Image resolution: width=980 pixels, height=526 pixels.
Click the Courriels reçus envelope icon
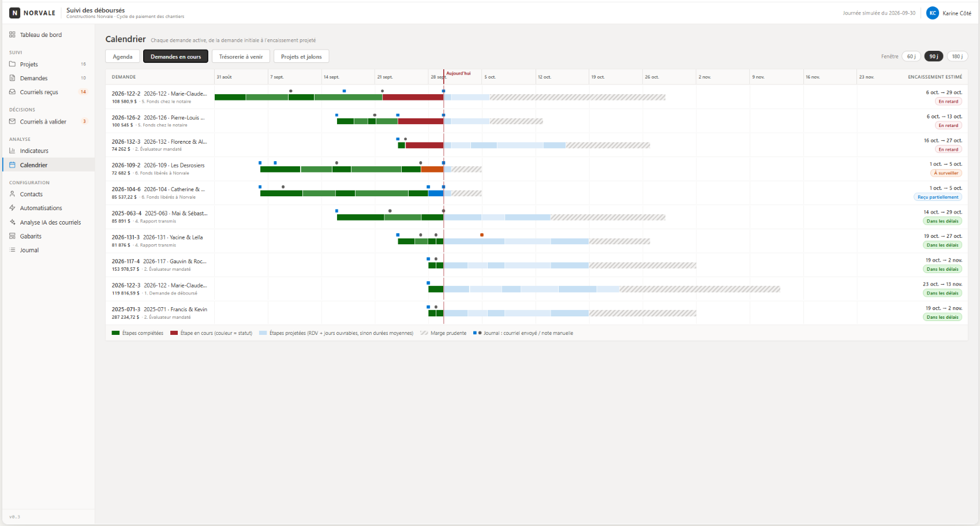coord(12,92)
